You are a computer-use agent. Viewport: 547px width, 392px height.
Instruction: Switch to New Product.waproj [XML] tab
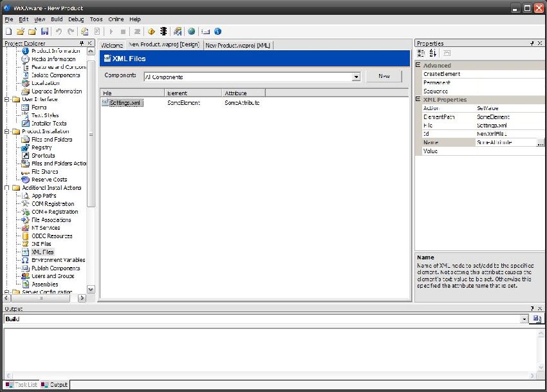[238, 45]
